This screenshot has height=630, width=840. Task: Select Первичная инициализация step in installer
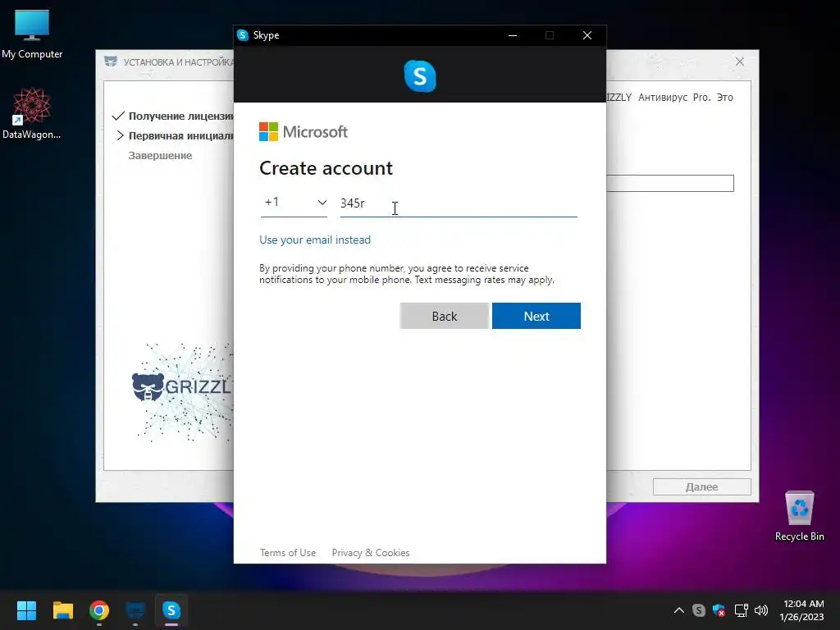tap(180, 136)
